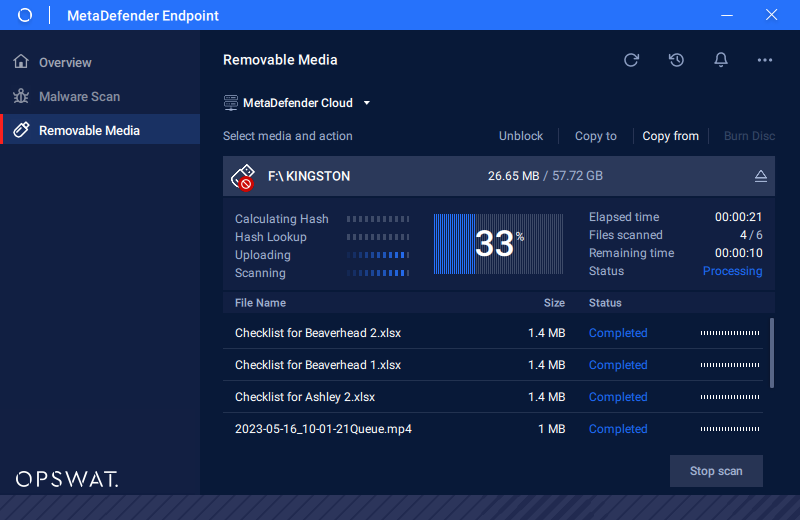Click the 33% overall scan progress bar
800x520 pixels.
pos(498,244)
